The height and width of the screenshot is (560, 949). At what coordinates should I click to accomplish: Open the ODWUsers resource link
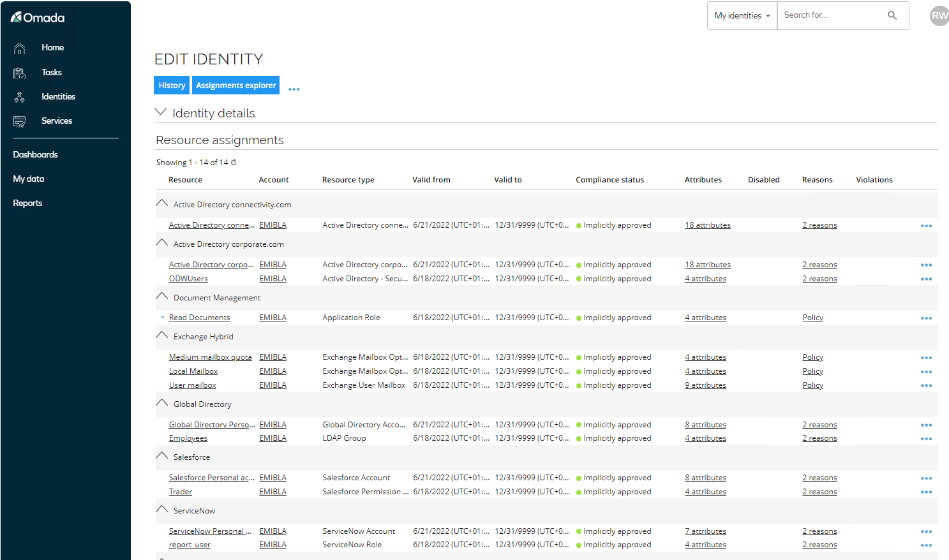188,279
